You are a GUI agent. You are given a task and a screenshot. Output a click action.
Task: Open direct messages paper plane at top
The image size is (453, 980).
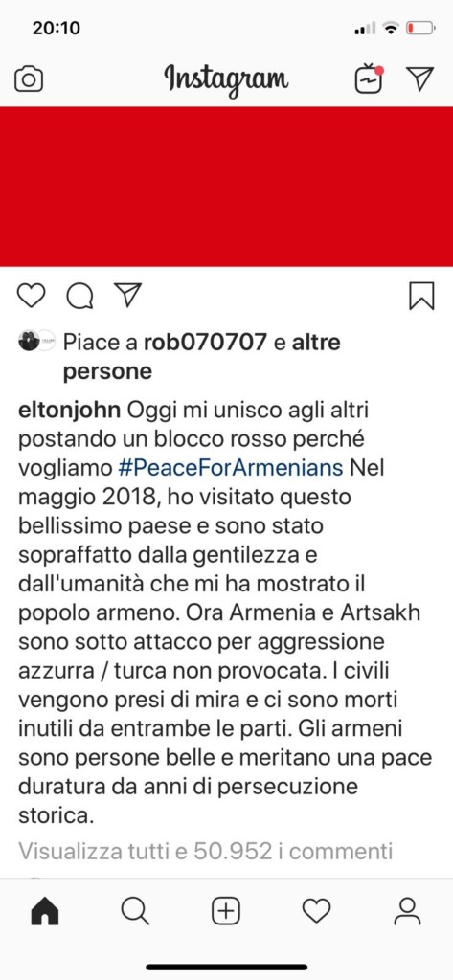[x=419, y=78]
